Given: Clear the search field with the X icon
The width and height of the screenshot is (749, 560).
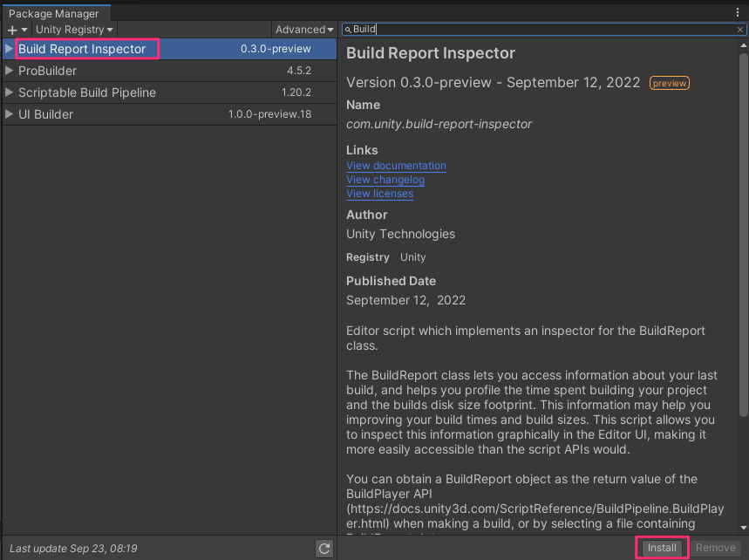Looking at the screenshot, I should point(740,30).
